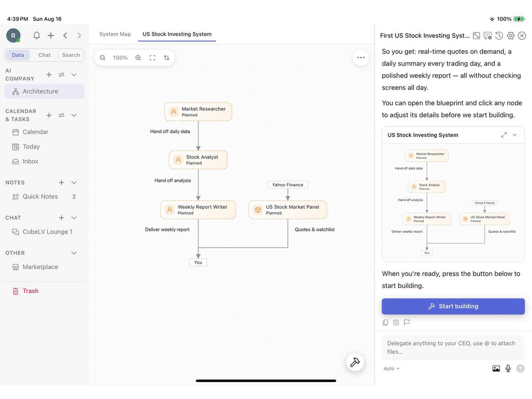Collapse the Notes section
This screenshot has height=399, width=532.
tap(74, 183)
